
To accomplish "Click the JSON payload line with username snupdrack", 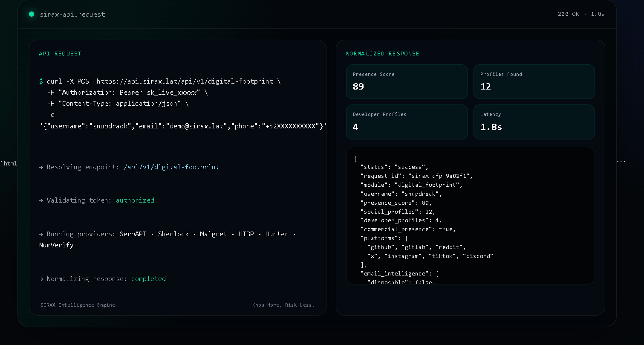I will coord(183,126).
